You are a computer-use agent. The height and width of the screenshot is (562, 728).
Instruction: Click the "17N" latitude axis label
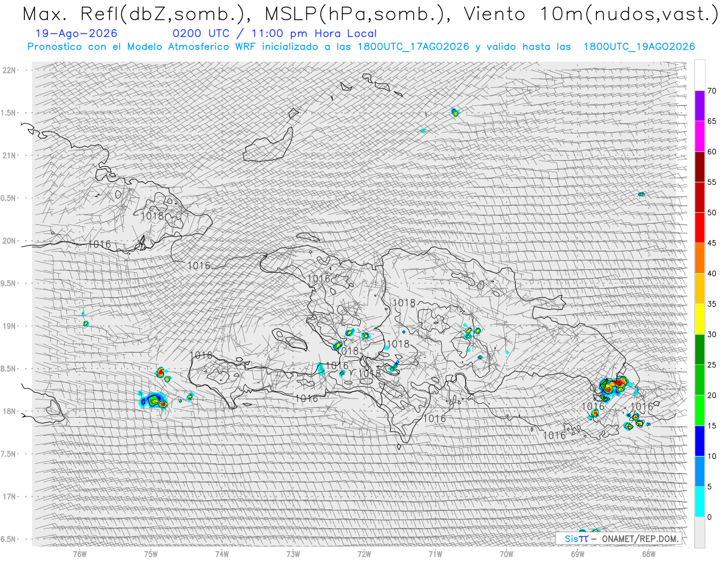[x=10, y=497]
